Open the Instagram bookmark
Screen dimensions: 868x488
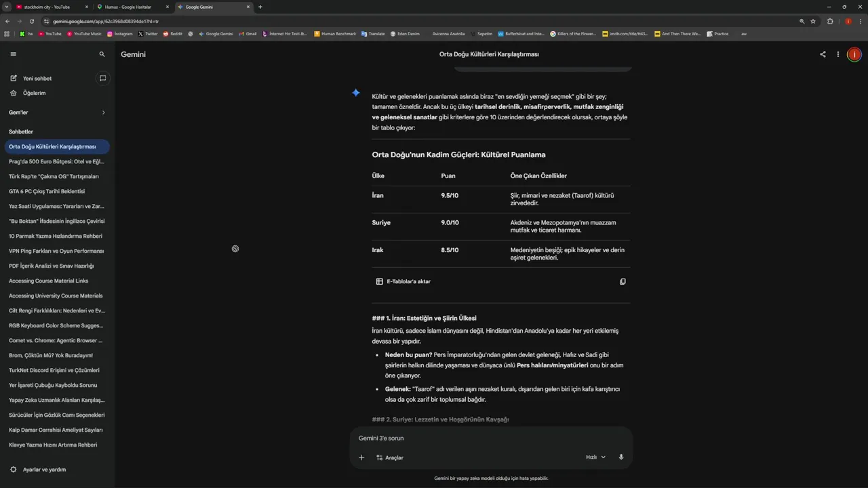[x=120, y=33]
